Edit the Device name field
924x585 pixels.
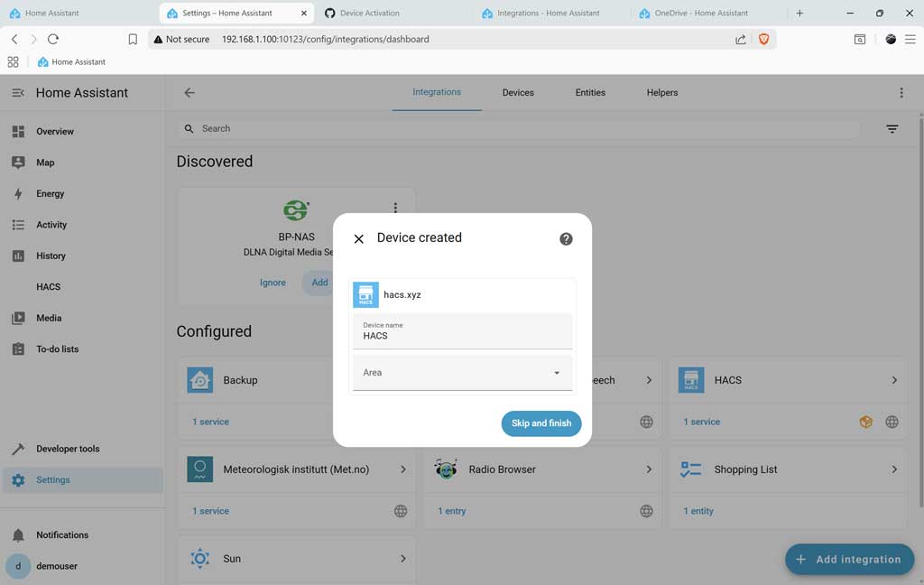(463, 331)
